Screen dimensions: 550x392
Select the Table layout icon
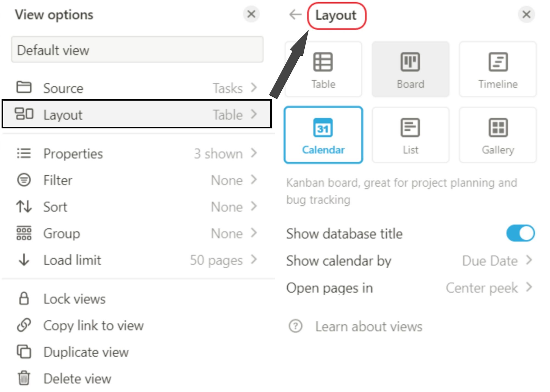point(323,62)
